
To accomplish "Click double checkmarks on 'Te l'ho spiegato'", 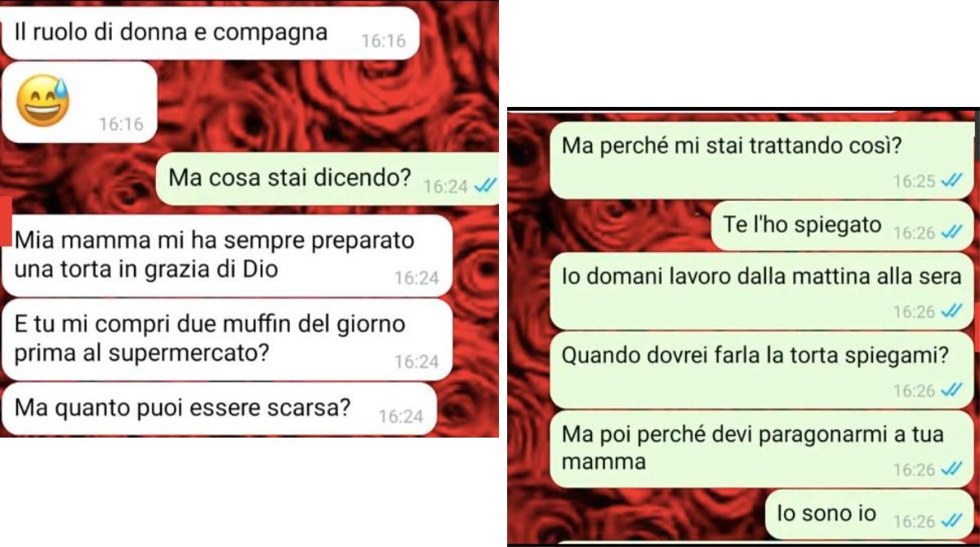I will click(950, 233).
